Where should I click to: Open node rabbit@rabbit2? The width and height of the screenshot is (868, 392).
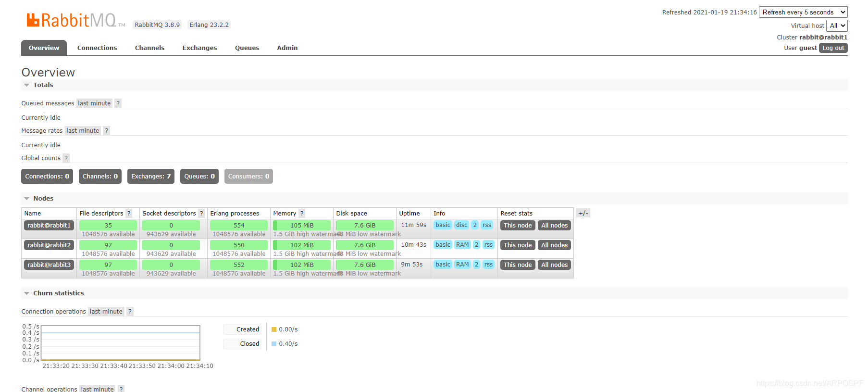coord(49,245)
